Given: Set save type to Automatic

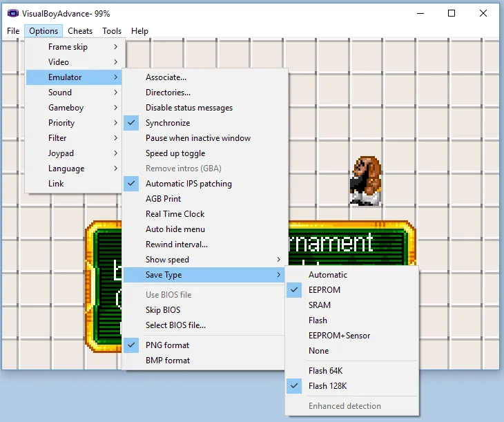Looking at the screenshot, I should click(328, 275).
